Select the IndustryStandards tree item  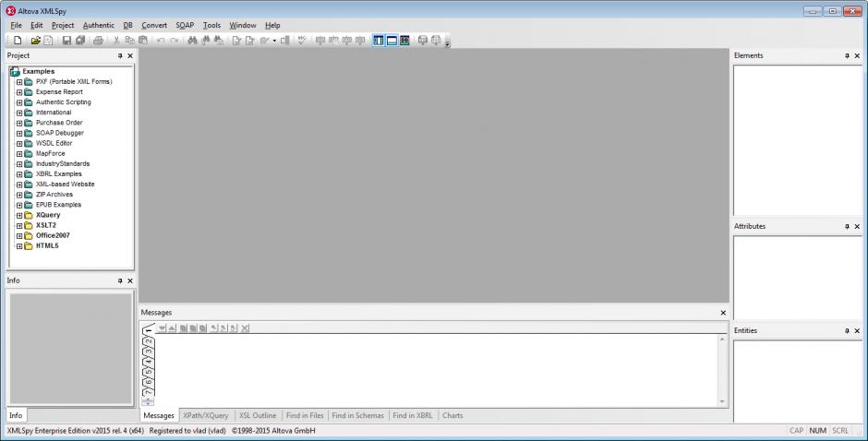tap(63, 164)
